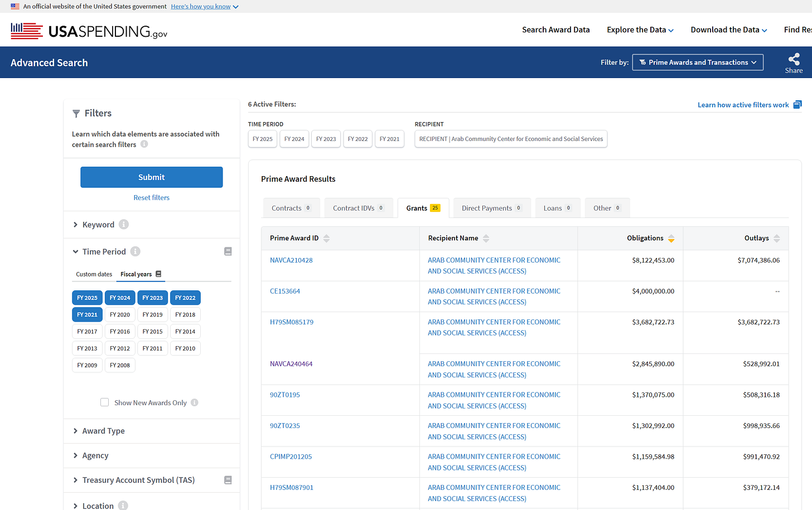Select FY 2019 fiscal year button
This screenshot has height=510, width=812.
coord(153,314)
